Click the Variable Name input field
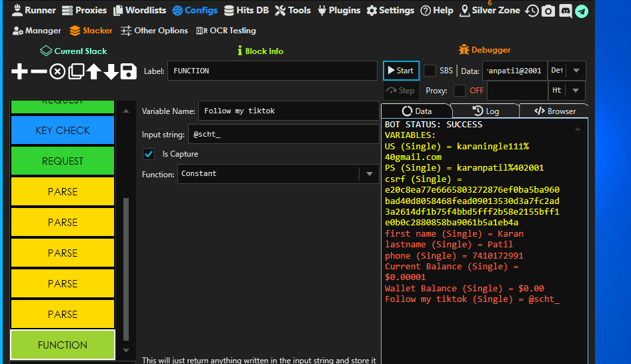The image size is (631, 364). click(288, 111)
